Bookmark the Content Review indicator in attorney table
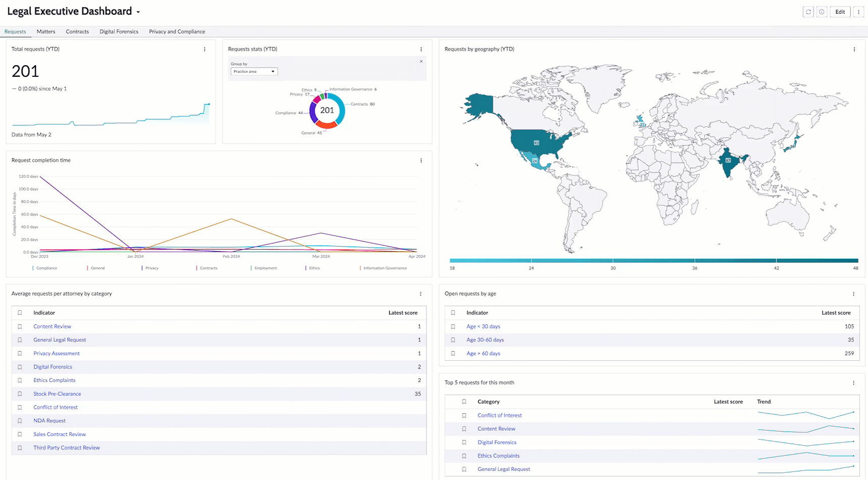The image size is (868, 480). tap(20, 327)
